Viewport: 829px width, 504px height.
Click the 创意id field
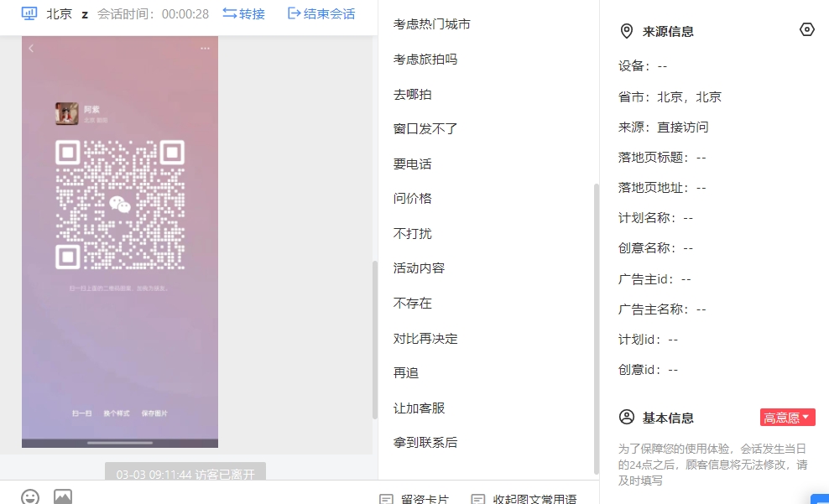tap(649, 369)
